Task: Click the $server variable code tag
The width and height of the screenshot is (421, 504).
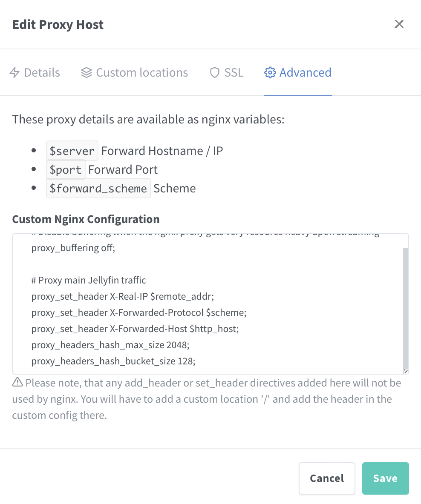Action: coord(72,151)
